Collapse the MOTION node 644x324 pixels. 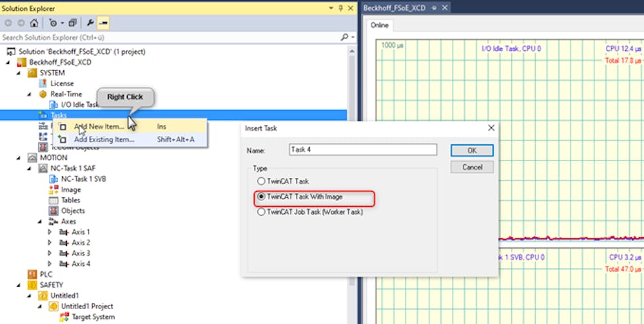coord(20,158)
